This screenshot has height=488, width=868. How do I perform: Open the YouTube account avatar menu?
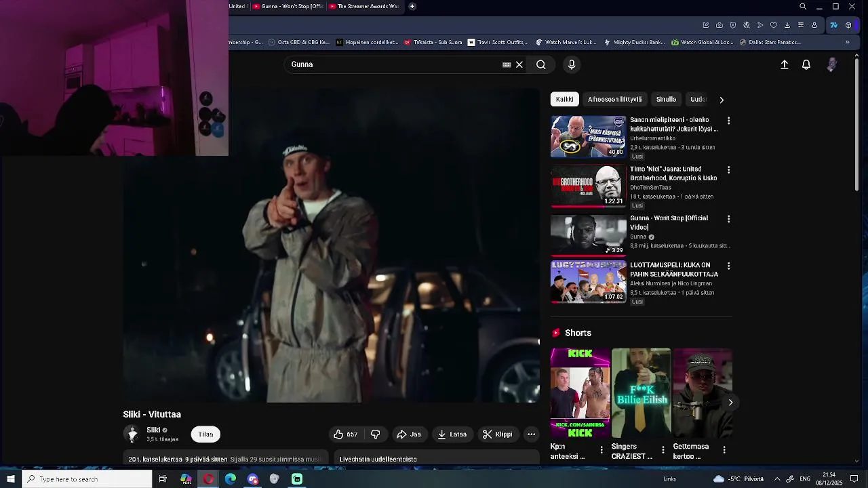[832, 64]
